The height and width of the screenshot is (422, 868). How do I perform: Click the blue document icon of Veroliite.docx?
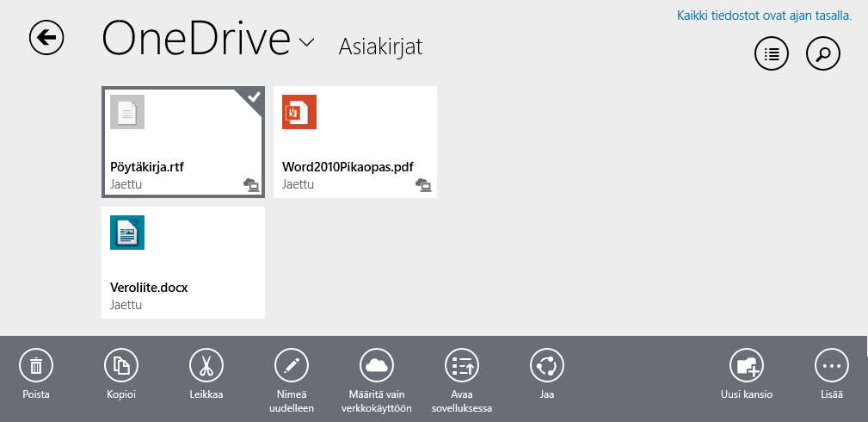point(127,233)
